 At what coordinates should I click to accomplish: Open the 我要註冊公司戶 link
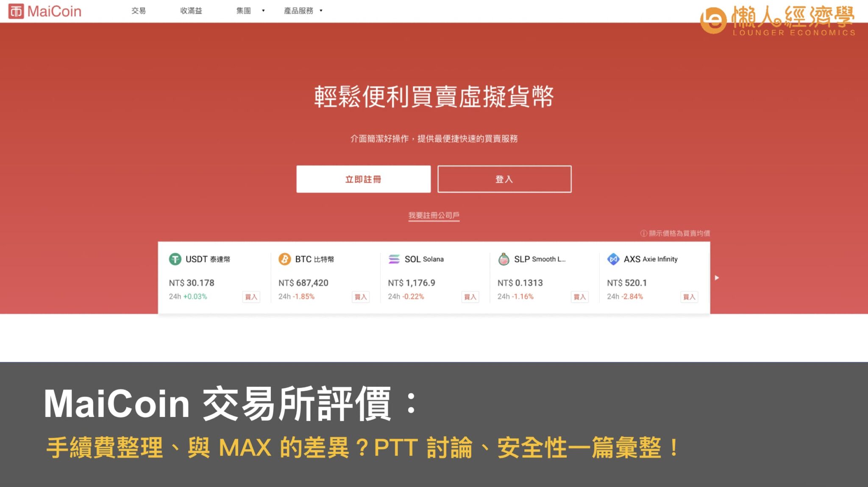tap(434, 216)
